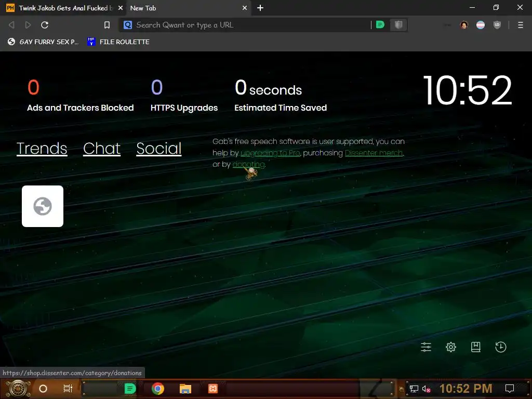Viewport: 532px width, 399px height.
Task: Open settings via the gear icon
Action: [x=451, y=347]
